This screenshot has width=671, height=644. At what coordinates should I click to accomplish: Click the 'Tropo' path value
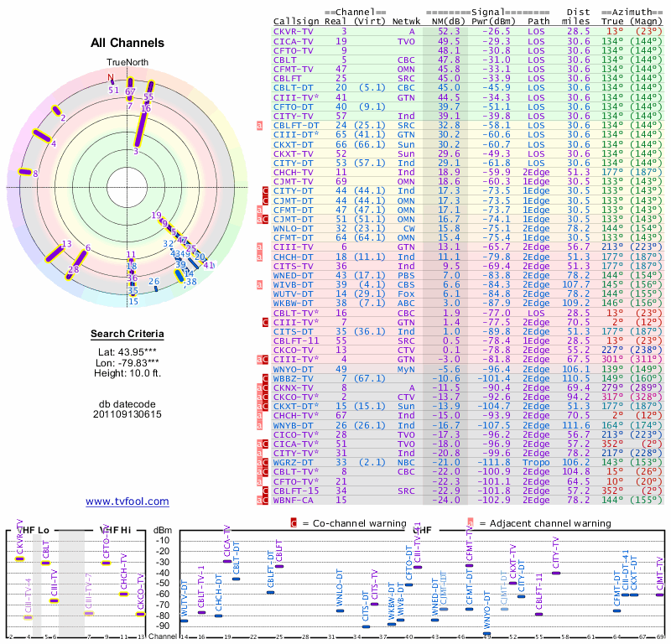pos(536,463)
